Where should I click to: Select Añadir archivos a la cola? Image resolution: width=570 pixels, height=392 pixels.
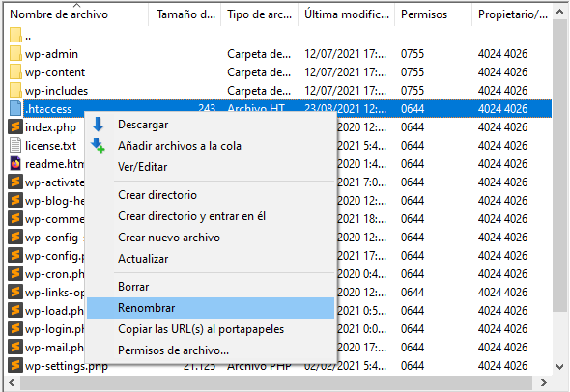tap(211, 146)
